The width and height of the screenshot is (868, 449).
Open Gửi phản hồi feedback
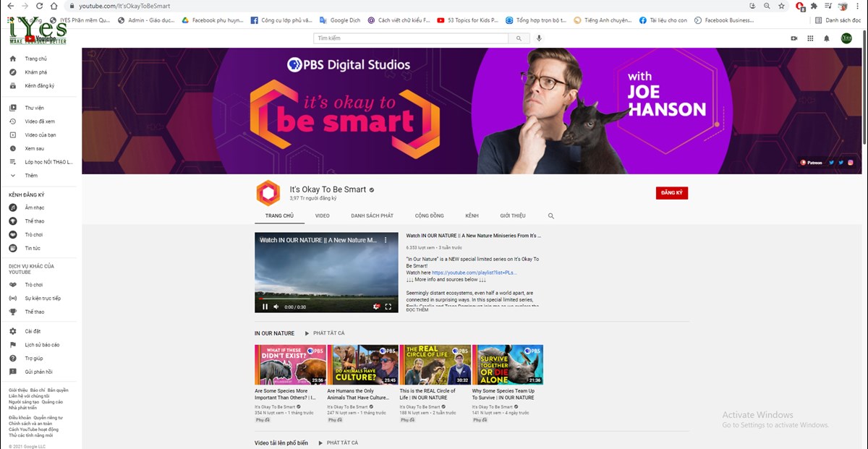pyautogui.click(x=40, y=372)
